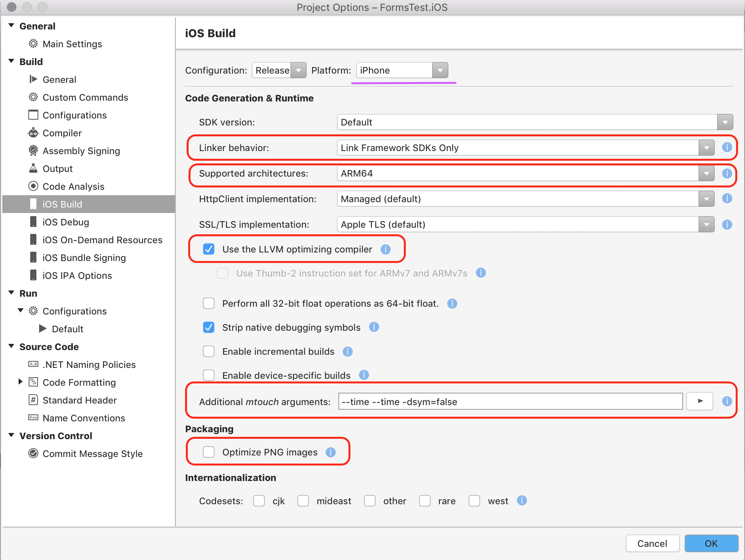Check Enable incremental builds option
This screenshot has width=745, height=560.
pyautogui.click(x=209, y=351)
